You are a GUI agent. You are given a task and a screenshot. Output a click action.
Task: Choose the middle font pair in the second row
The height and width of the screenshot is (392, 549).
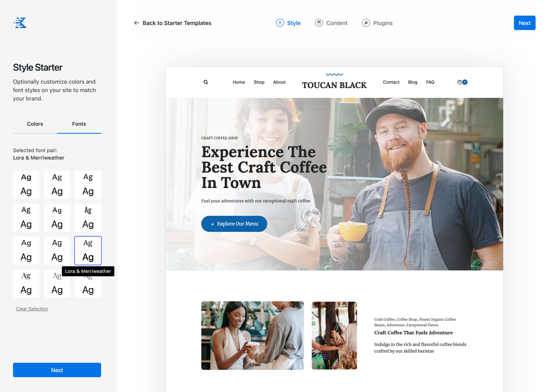[x=57, y=217]
